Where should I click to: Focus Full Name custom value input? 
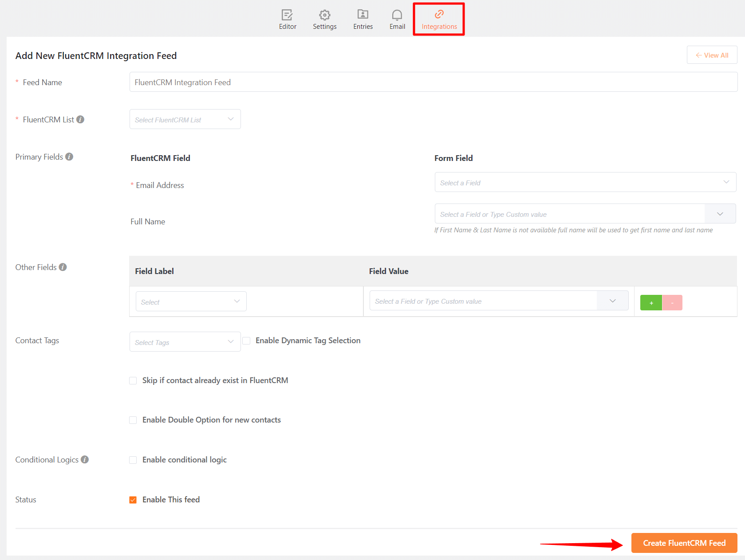pos(570,214)
